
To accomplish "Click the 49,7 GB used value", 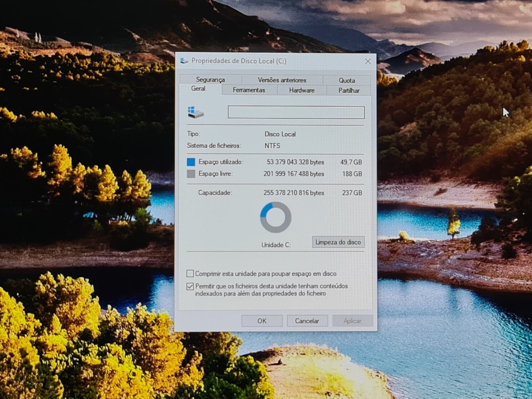I will pyautogui.click(x=351, y=162).
